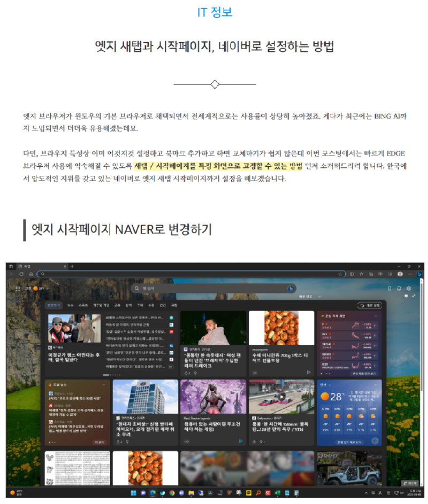Open more options on the weather widget

click(x=376, y=385)
